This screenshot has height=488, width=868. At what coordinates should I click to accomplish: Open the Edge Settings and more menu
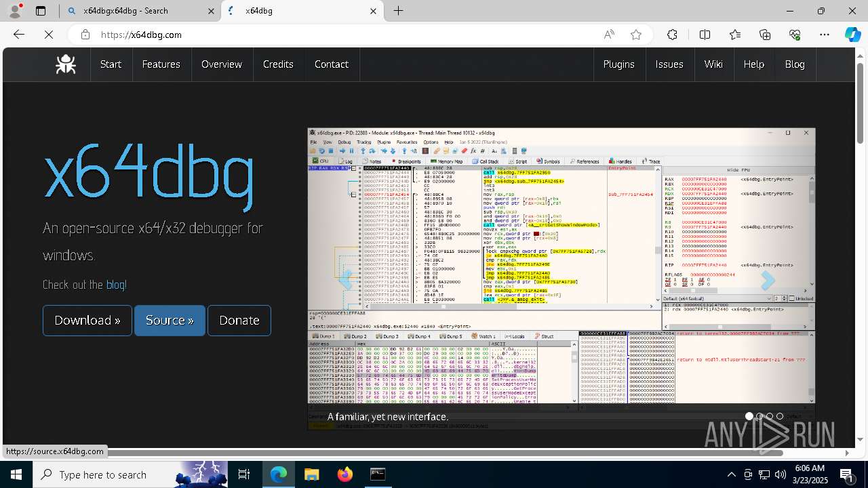point(825,35)
